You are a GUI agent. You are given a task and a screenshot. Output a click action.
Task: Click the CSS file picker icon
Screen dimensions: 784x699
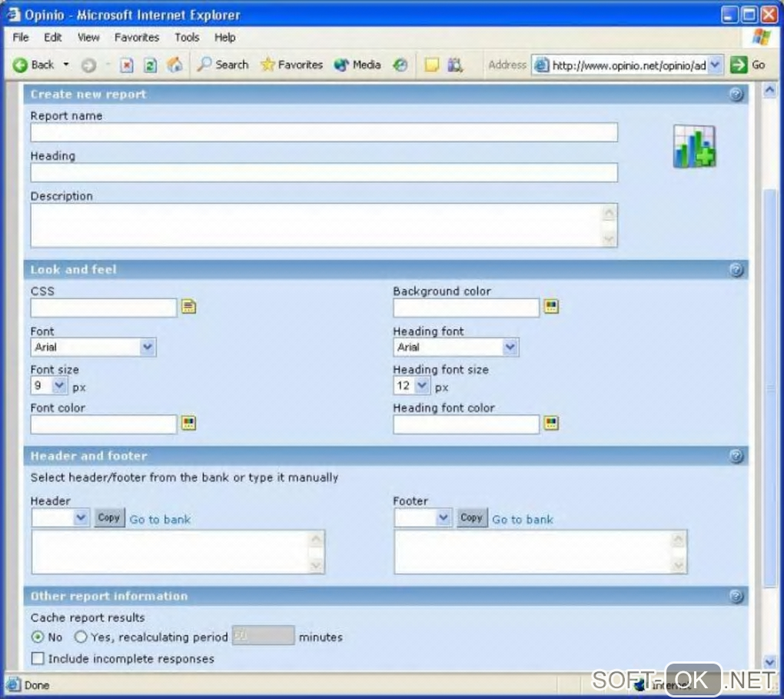188,306
